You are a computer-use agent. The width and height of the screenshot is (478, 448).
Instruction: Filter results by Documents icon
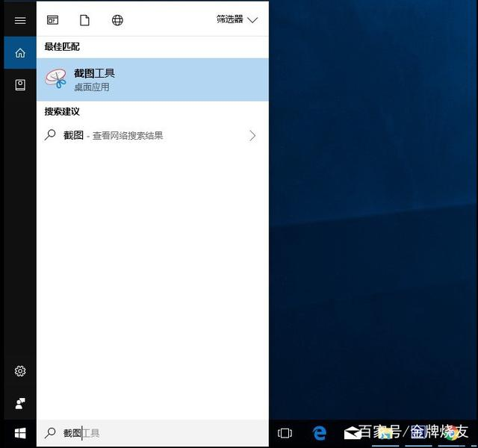coord(84,20)
